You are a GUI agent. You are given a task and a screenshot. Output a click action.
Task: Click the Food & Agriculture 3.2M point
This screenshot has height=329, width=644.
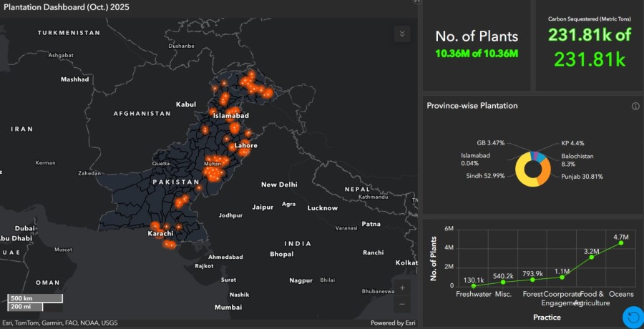pos(592,257)
